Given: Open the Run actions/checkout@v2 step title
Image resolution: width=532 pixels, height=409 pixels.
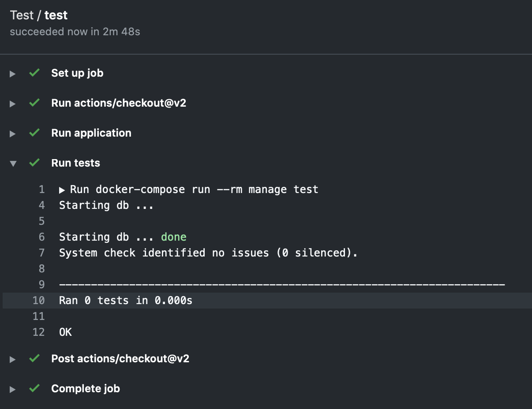Looking at the screenshot, I should tap(119, 103).
